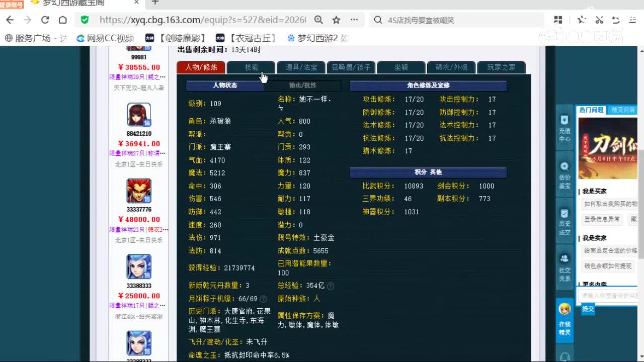This screenshot has width=644, height=362.
Task: Select the 热门问题 help tab
Action: click(591, 110)
